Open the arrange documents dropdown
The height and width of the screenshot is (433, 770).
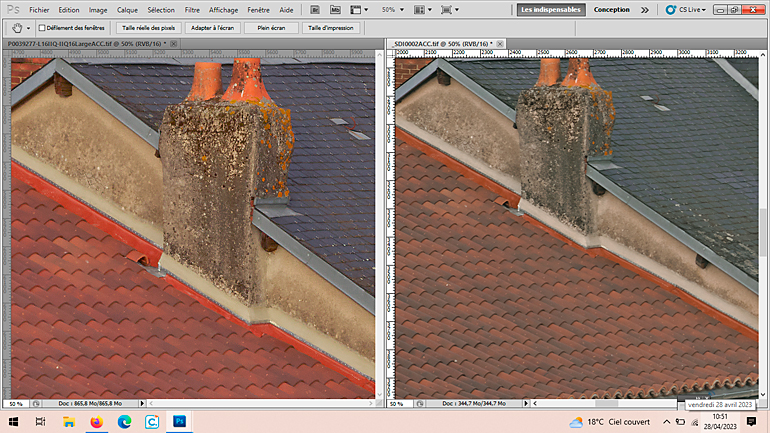(x=423, y=10)
